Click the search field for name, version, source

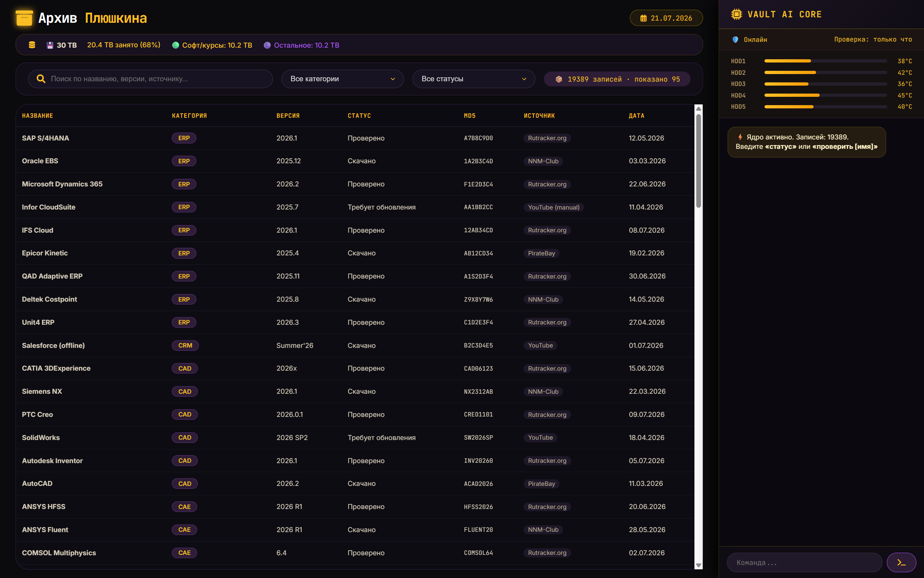[x=151, y=79]
